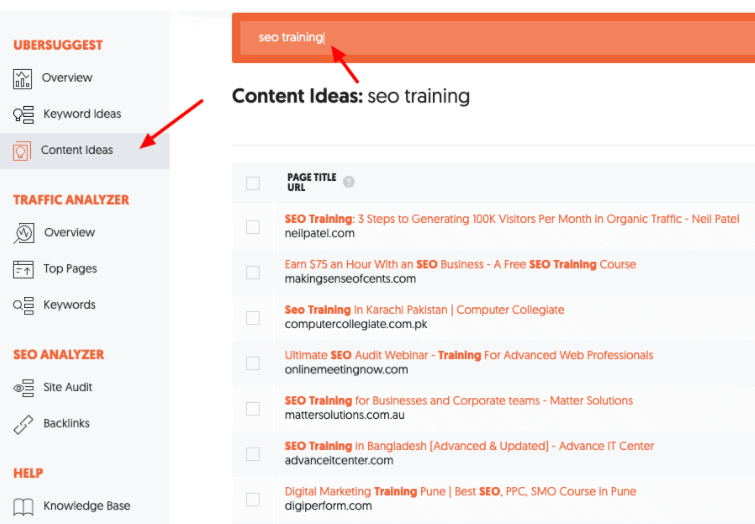Click the Top Pages icon
Viewport: 755px width, 524px height.
tap(23, 269)
